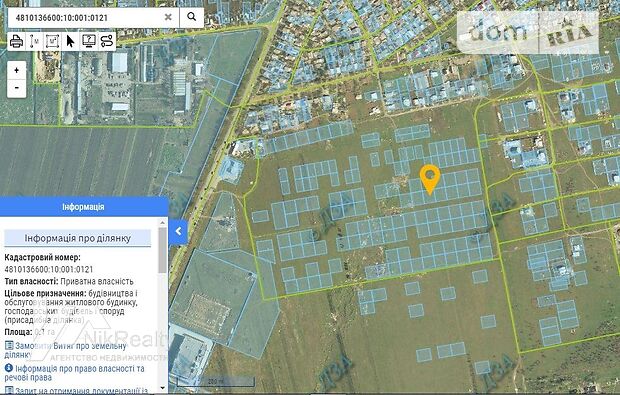Click the search magnifier button
This screenshot has height=395, width=620.
192,17
